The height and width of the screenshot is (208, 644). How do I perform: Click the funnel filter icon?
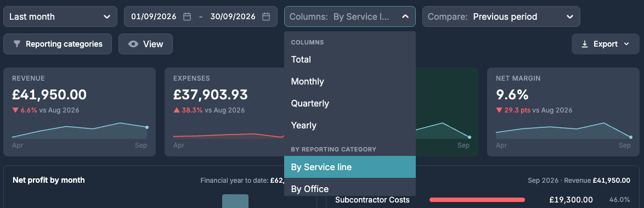(17, 44)
